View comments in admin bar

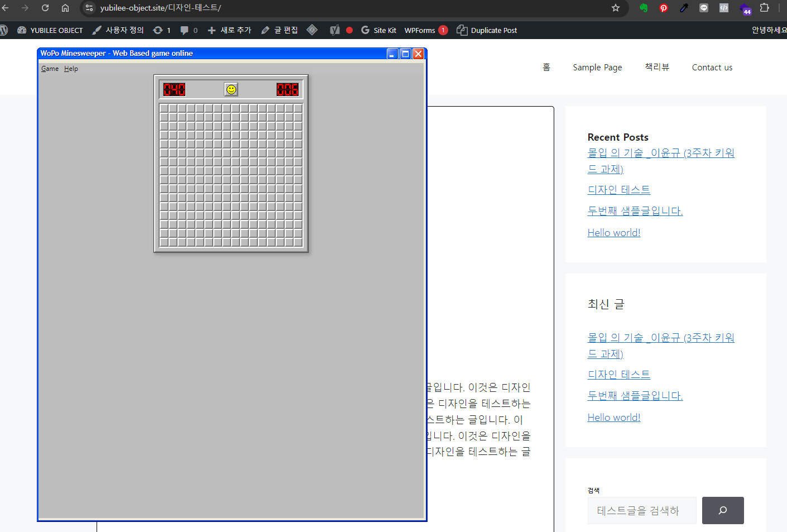point(189,30)
